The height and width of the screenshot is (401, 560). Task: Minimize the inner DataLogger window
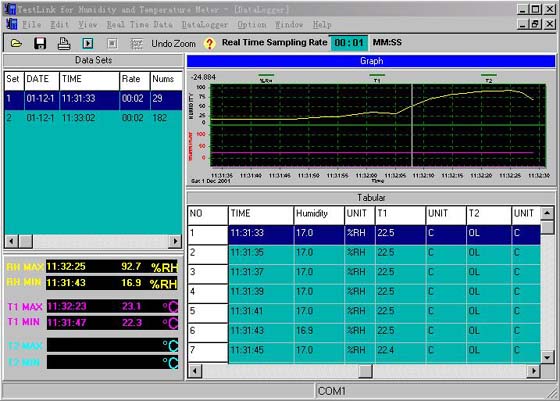523,24
